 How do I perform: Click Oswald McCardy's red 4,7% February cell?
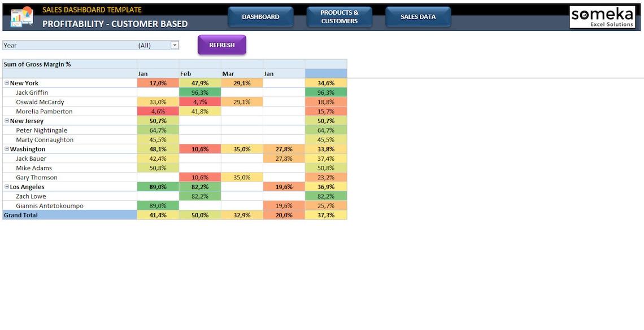199,102
